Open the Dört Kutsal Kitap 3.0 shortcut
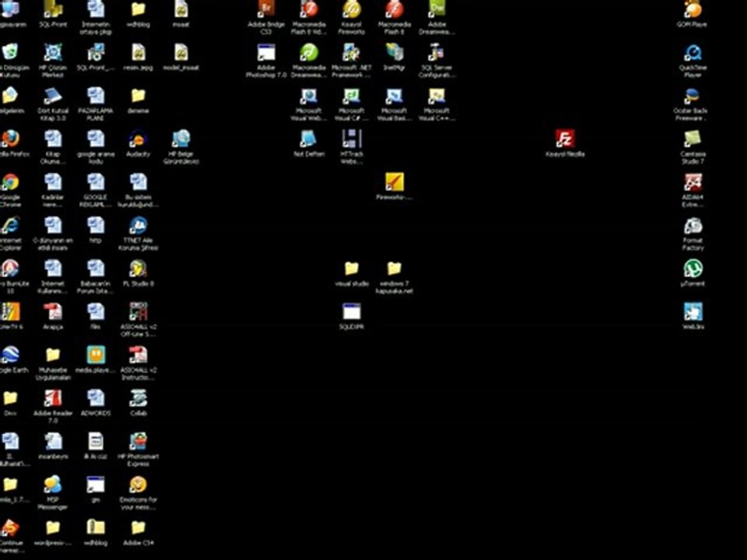This screenshot has height=560, width=747. coord(53,96)
